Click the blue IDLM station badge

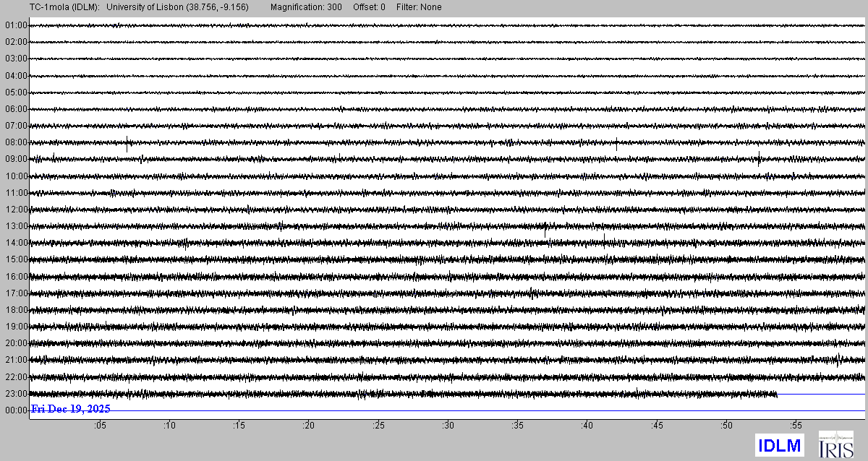click(x=779, y=445)
